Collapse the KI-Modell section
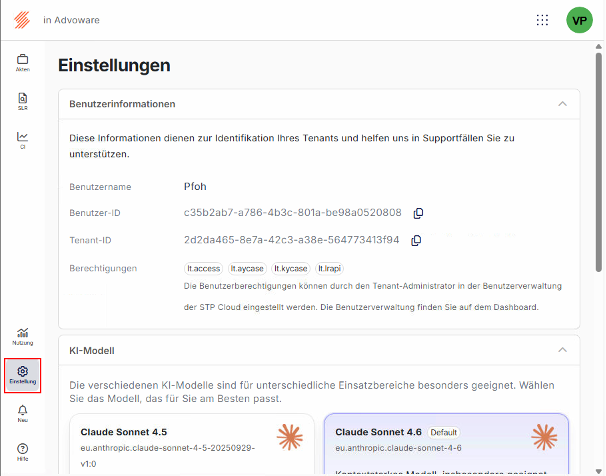The height and width of the screenshot is (476, 606). click(562, 350)
